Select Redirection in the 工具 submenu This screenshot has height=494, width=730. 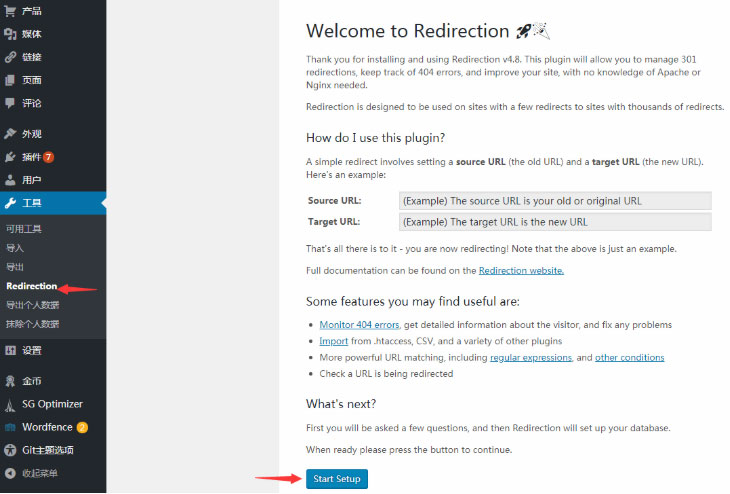pyautogui.click(x=32, y=286)
